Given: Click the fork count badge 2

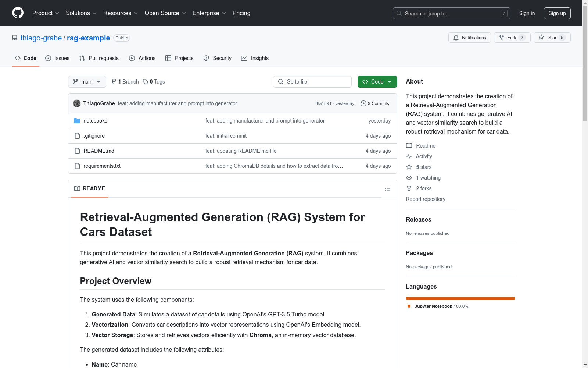Looking at the screenshot, I should (x=522, y=38).
